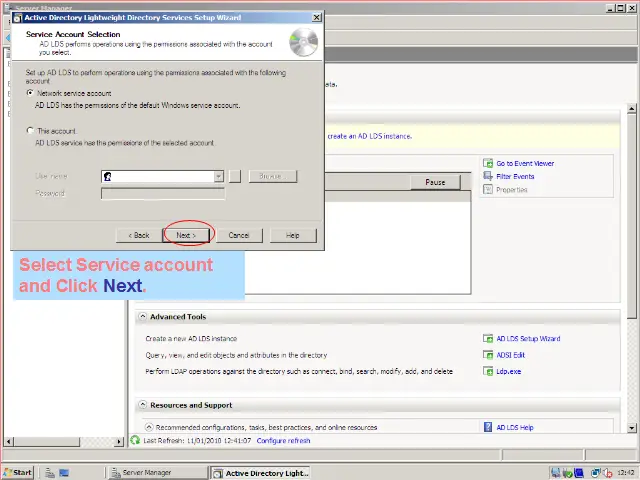
Task: Click the vertical scrollbar down arrow
Action: [631, 428]
